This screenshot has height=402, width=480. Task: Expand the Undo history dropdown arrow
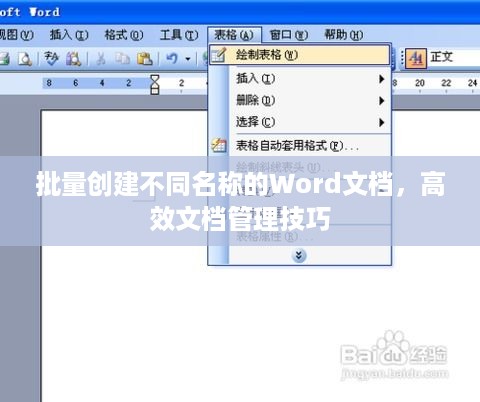pyautogui.click(x=188, y=59)
